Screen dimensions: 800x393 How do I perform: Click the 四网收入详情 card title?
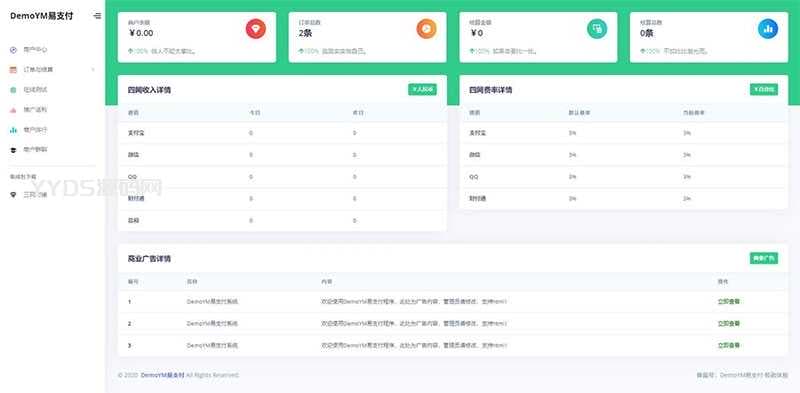coord(149,90)
